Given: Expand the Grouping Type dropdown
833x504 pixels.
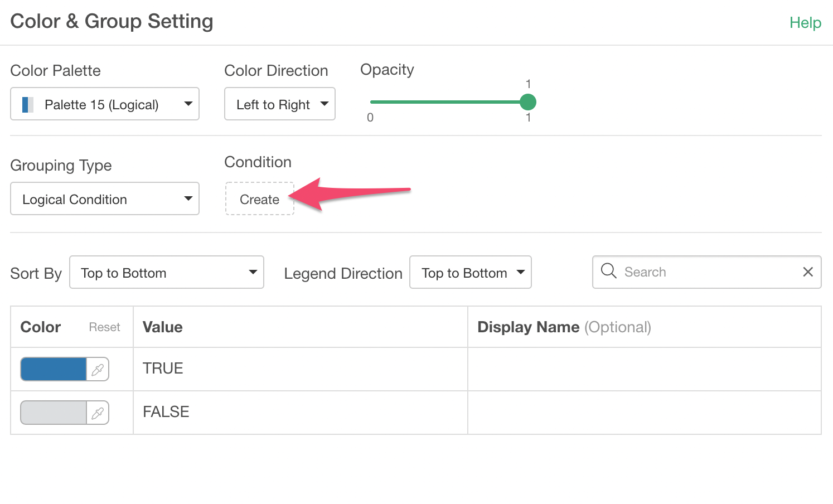Looking at the screenshot, I should (x=105, y=199).
